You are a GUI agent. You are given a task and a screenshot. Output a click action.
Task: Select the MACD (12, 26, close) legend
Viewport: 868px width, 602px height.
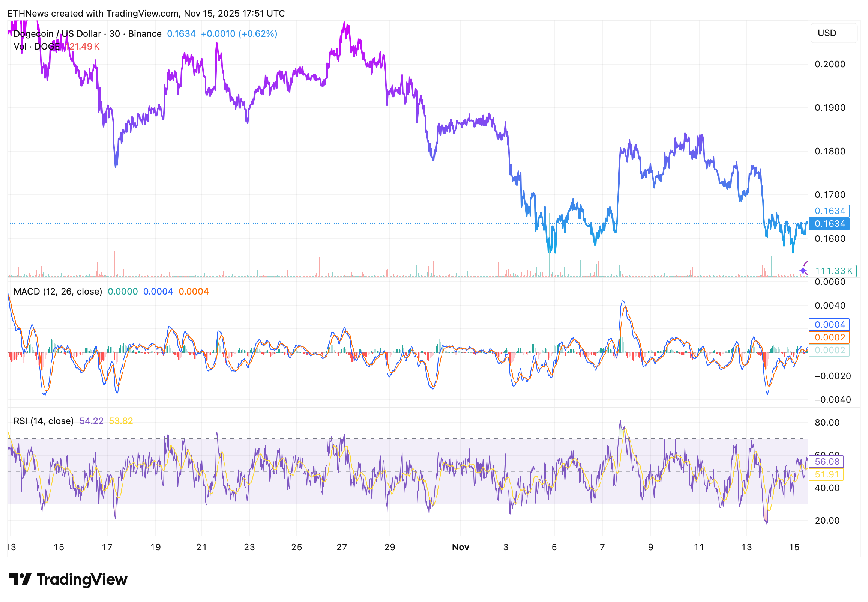pyautogui.click(x=58, y=292)
